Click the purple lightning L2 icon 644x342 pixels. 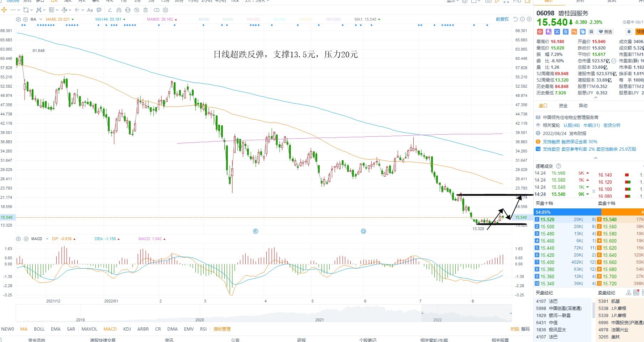549,32
